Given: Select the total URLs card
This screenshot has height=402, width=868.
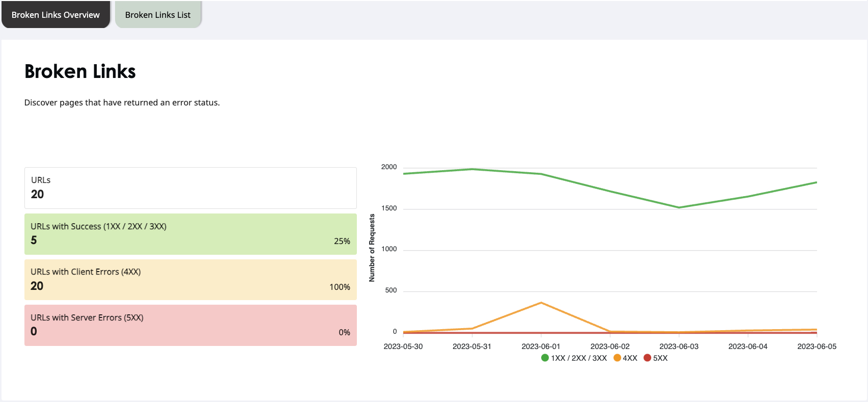Looking at the screenshot, I should [190, 188].
